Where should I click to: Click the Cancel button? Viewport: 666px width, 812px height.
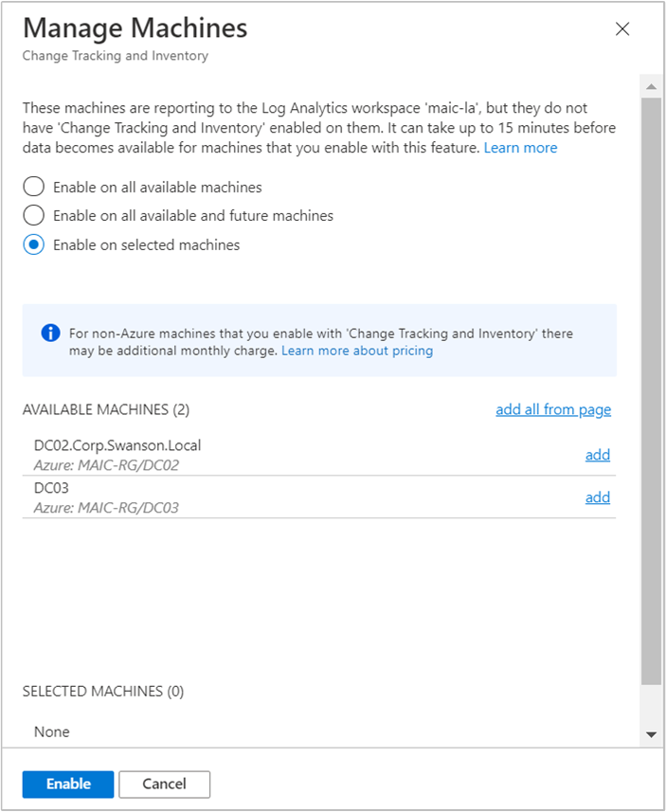point(164,784)
